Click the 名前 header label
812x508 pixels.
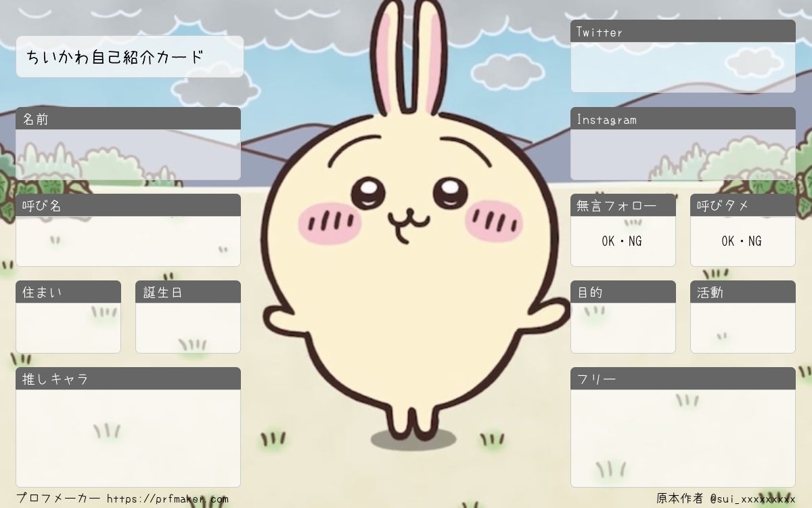coord(128,119)
